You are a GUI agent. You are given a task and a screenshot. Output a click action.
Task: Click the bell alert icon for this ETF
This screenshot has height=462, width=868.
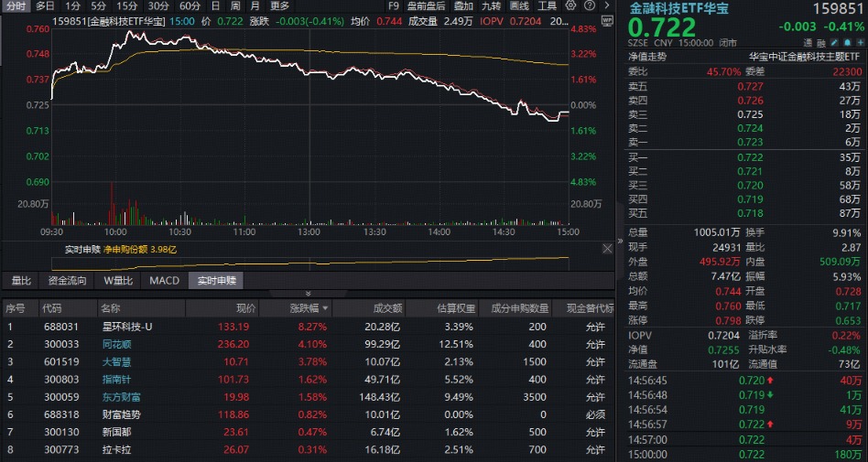pos(847,43)
